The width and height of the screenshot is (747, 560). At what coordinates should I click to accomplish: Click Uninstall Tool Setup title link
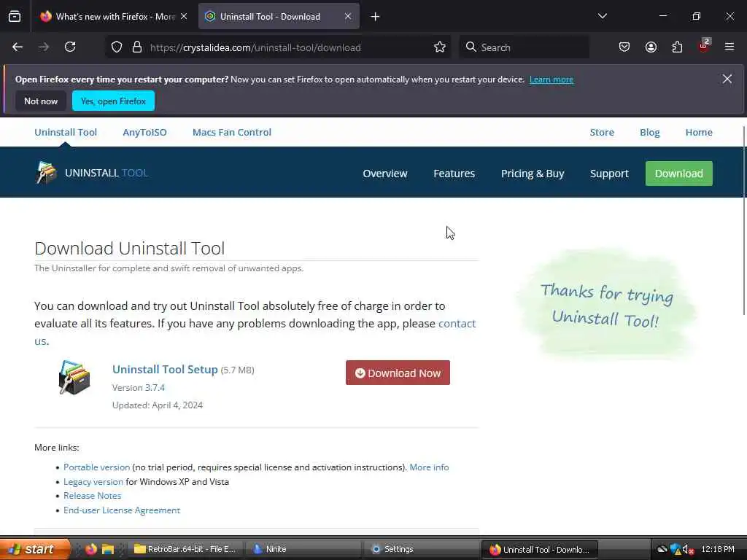165,370
